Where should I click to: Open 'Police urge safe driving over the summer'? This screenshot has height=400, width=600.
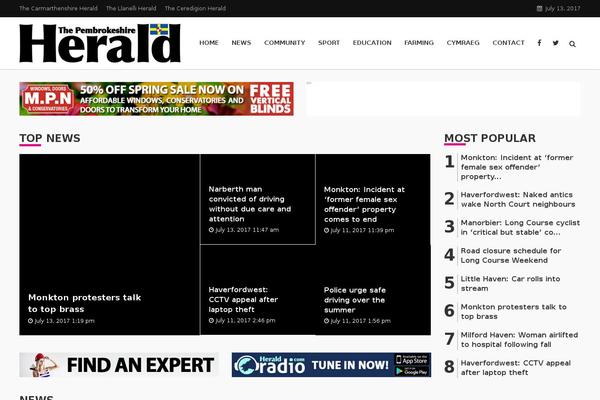pos(355,300)
